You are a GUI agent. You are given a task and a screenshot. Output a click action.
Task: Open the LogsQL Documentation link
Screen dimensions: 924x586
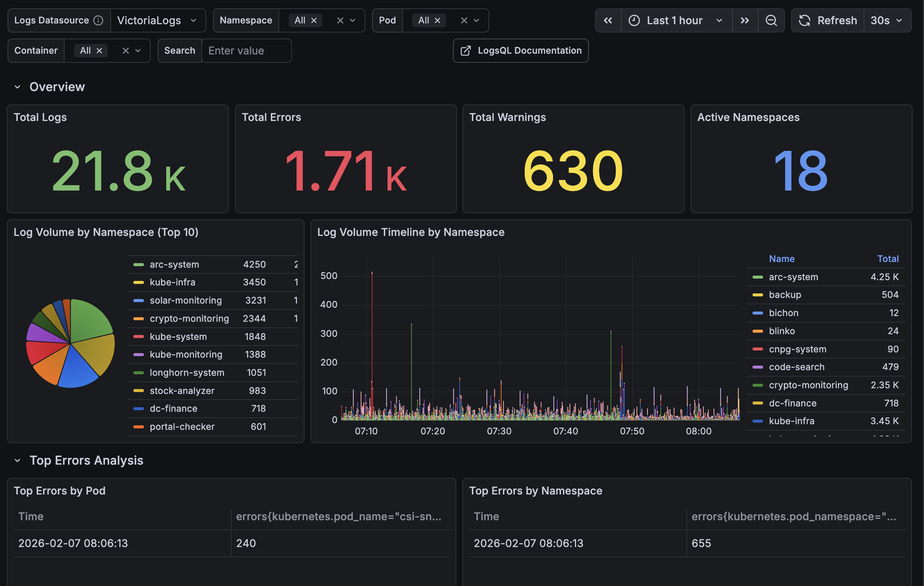[530, 50]
